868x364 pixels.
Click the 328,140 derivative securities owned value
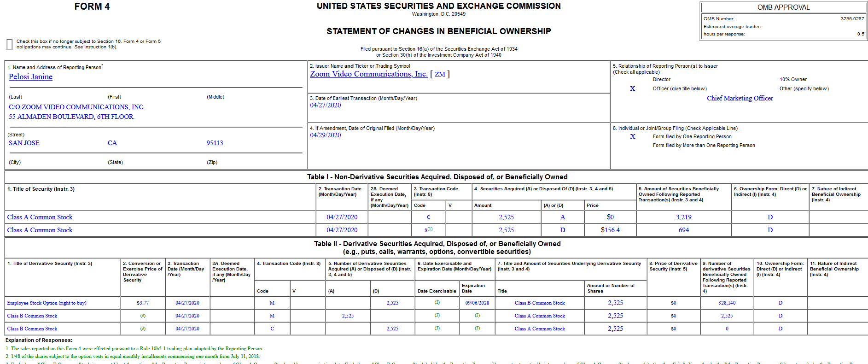tap(727, 303)
